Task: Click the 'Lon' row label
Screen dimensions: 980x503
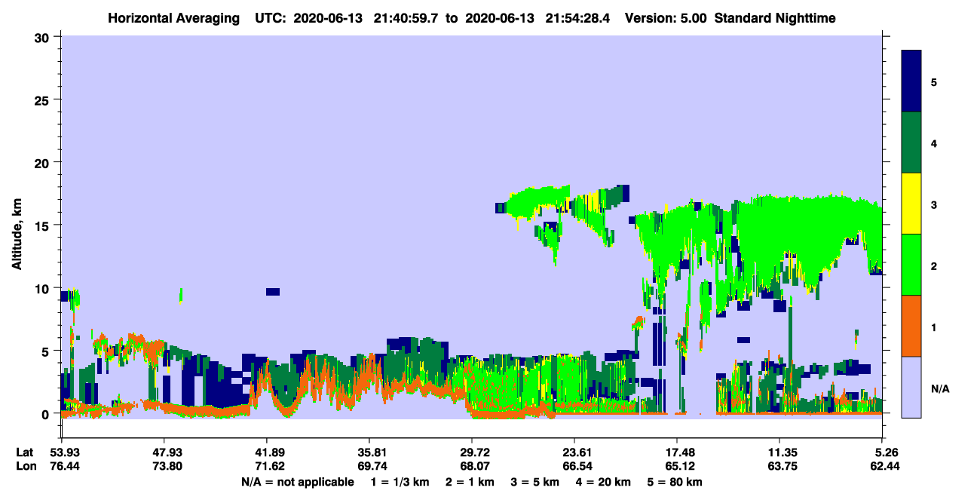Action: 26,467
